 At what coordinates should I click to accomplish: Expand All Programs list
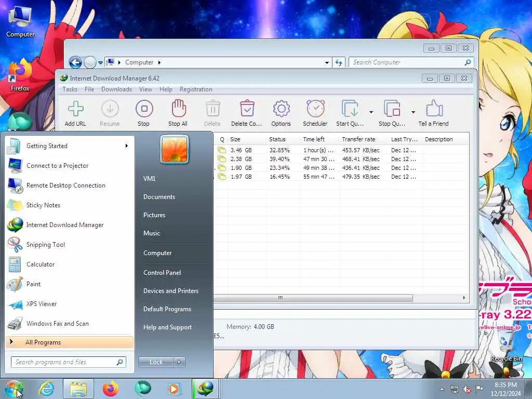coord(69,342)
